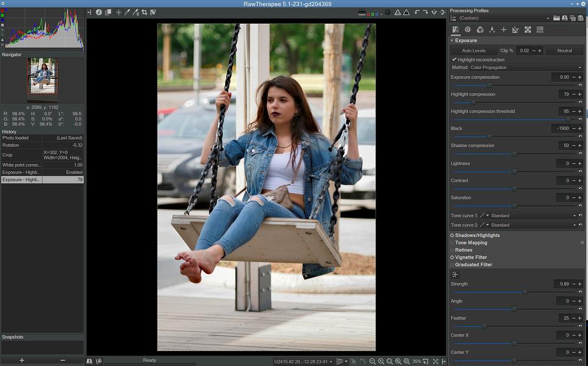
Task: Adjust the Exposure compensation slider
Action: [514, 85]
